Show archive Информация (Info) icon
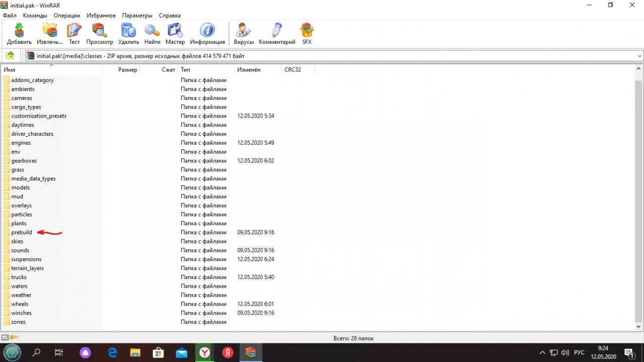Image resolution: width=644 pixels, height=362 pixels. pyautogui.click(x=207, y=34)
